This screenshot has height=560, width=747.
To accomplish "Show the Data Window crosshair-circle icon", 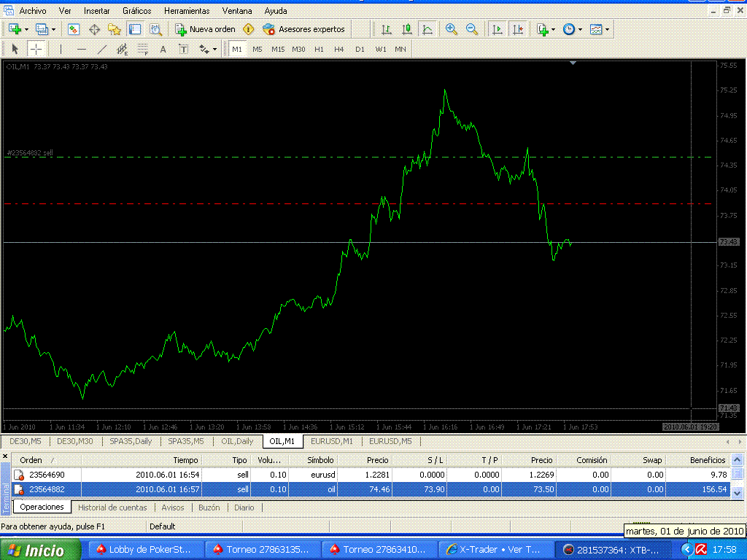I will tap(94, 29).
